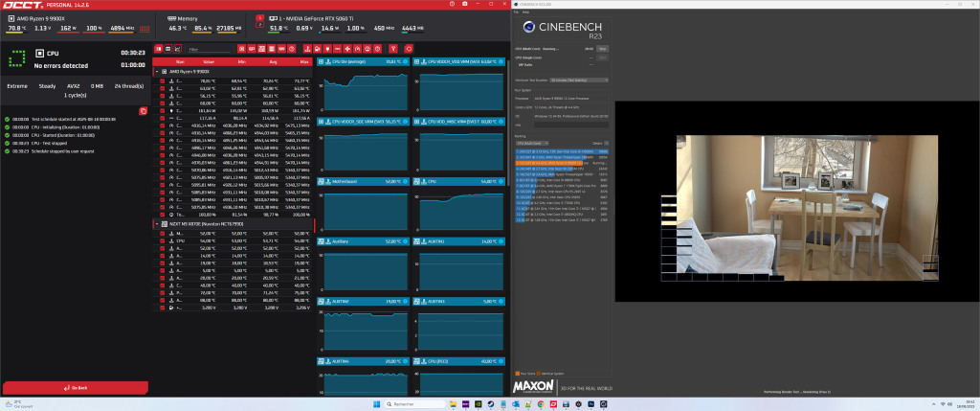Uncheck the sensor row showing 117,16 A
The width and height of the screenshot is (980, 411).
(x=163, y=118)
